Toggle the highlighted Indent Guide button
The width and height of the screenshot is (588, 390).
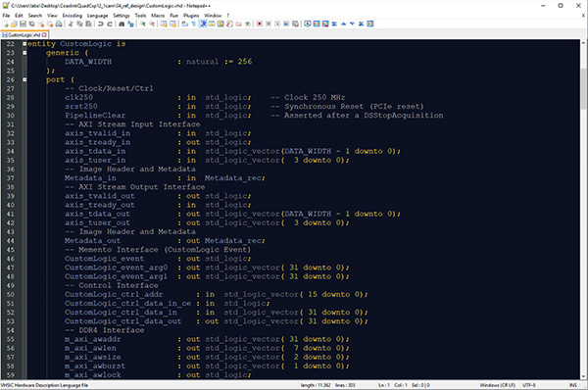203,24
